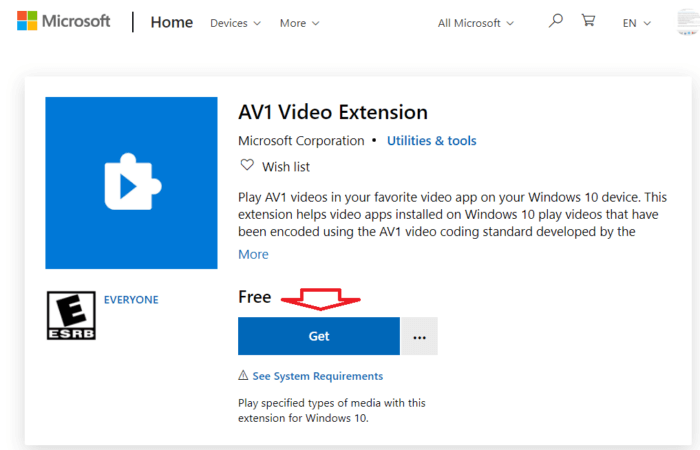
Task: Click the warning triangle beside system requirements
Action: click(x=243, y=375)
